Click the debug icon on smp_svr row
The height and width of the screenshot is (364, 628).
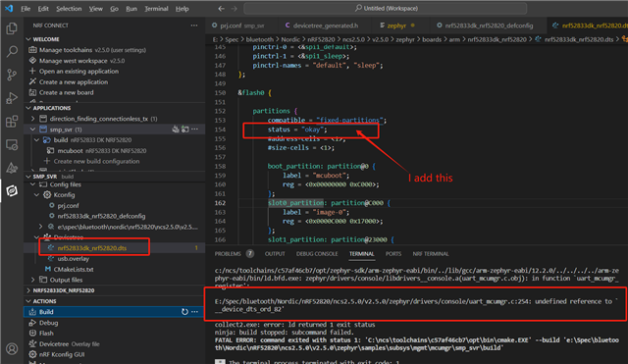185,130
